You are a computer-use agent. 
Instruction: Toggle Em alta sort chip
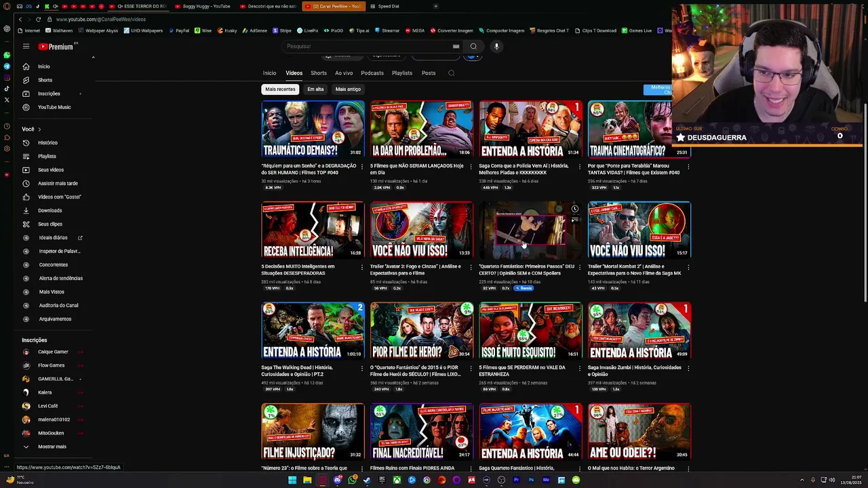315,89
